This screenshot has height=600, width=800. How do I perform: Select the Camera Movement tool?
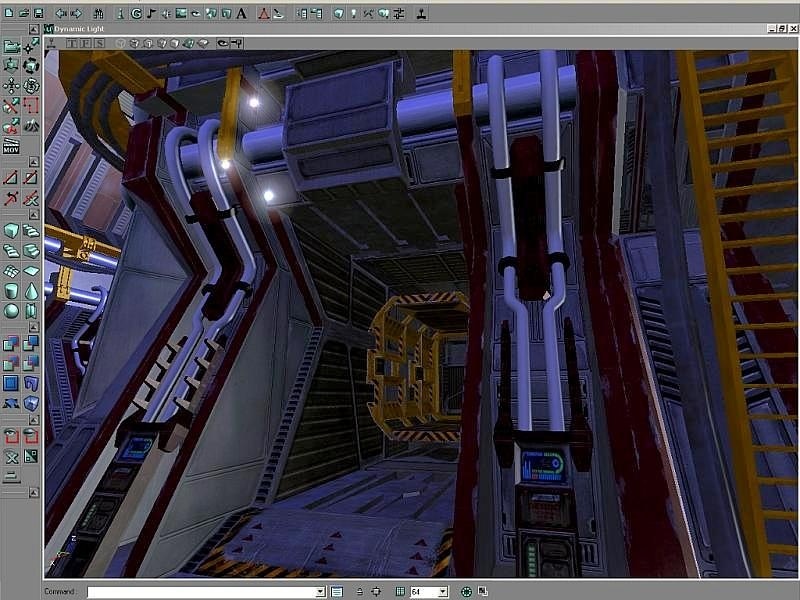(x=11, y=46)
